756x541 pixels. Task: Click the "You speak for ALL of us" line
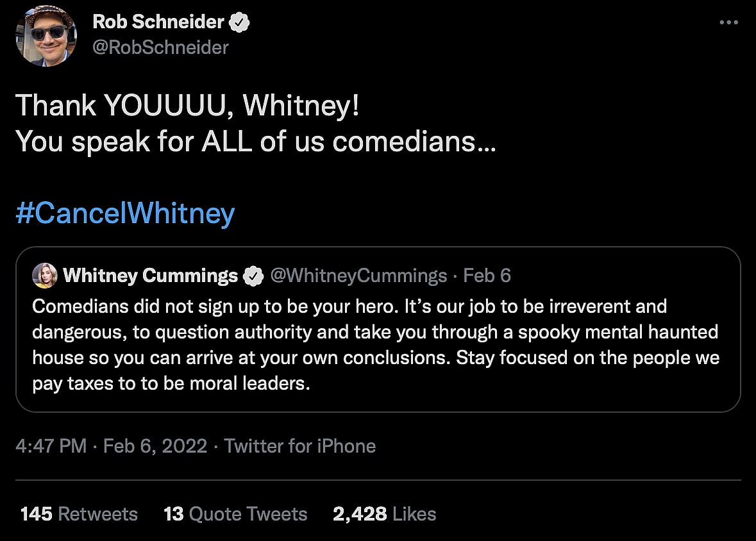tap(255, 141)
